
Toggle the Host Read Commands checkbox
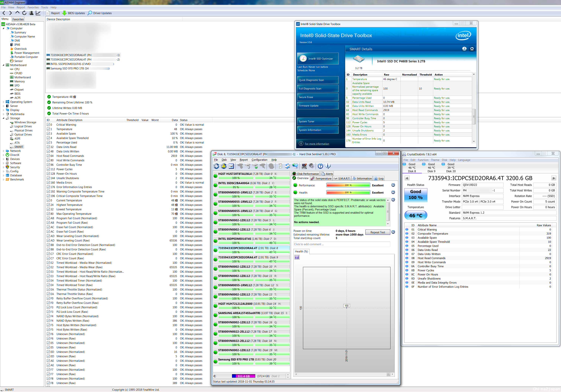click(48, 156)
